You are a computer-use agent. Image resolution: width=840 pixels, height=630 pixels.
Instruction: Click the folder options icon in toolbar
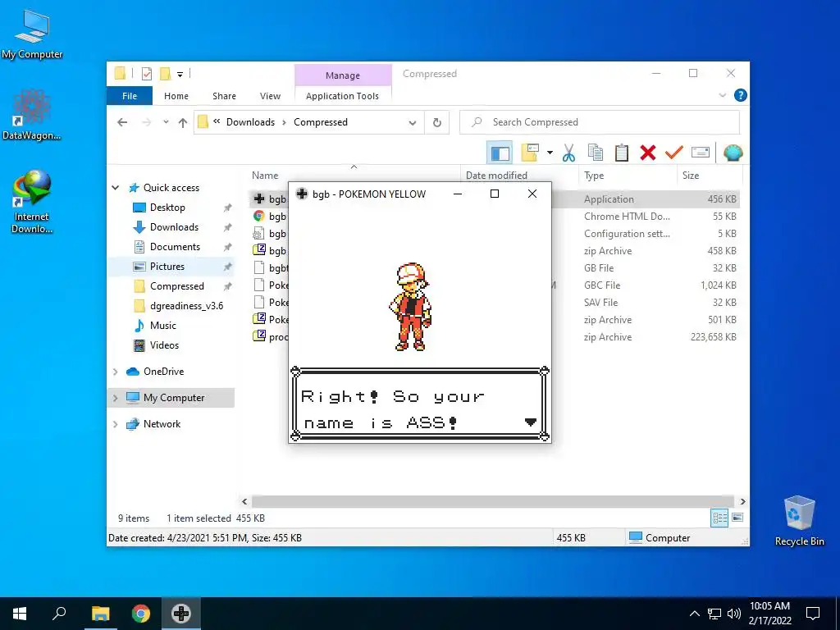pyautogui.click(x=530, y=153)
